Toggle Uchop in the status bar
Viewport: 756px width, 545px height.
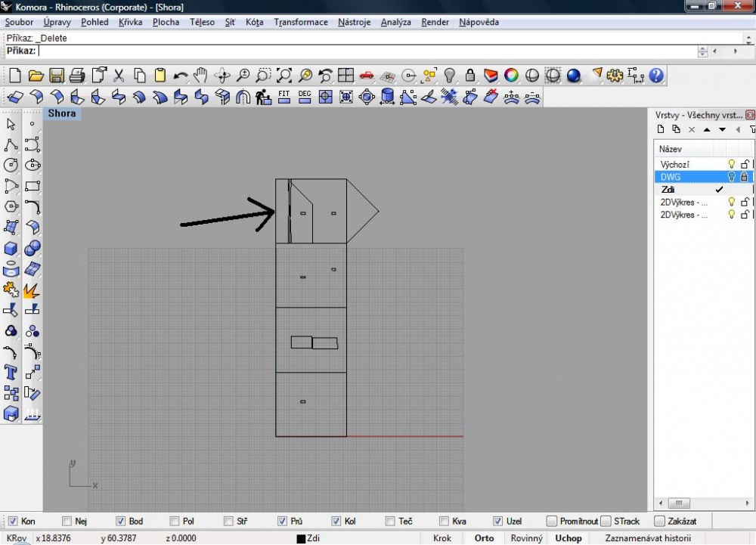pyautogui.click(x=569, y=538)
